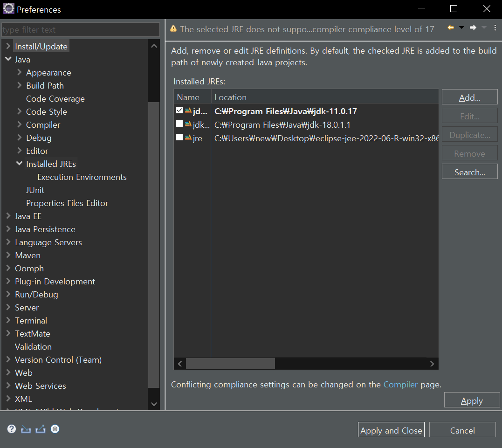Expand the Code Style node
The height and width of the screenshot is (448, 502).
click(x=20, y=111)
